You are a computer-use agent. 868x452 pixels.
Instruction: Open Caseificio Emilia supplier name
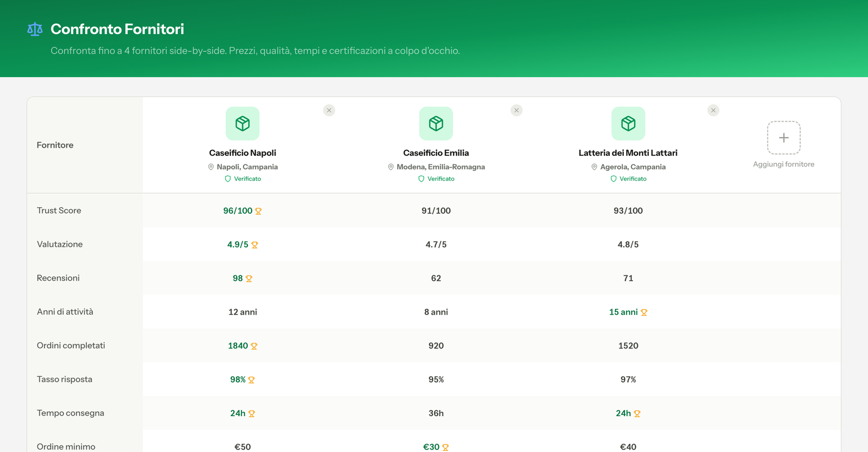[x=436, y=153]
